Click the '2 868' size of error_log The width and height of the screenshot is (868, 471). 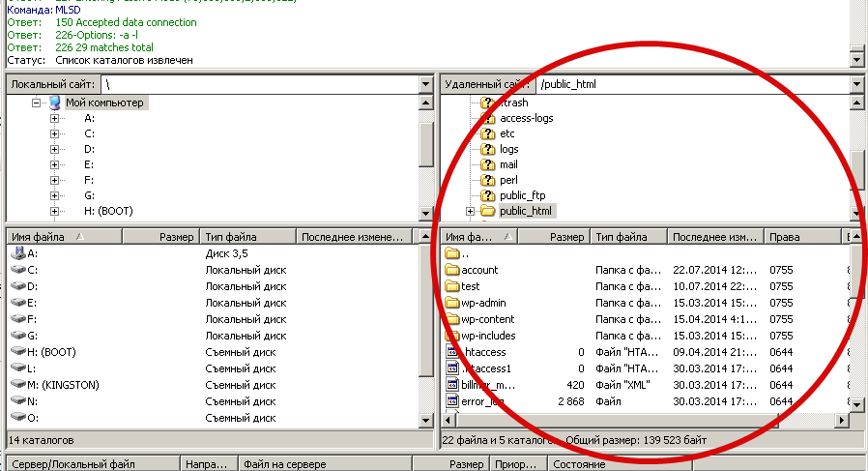pos(571,401)
